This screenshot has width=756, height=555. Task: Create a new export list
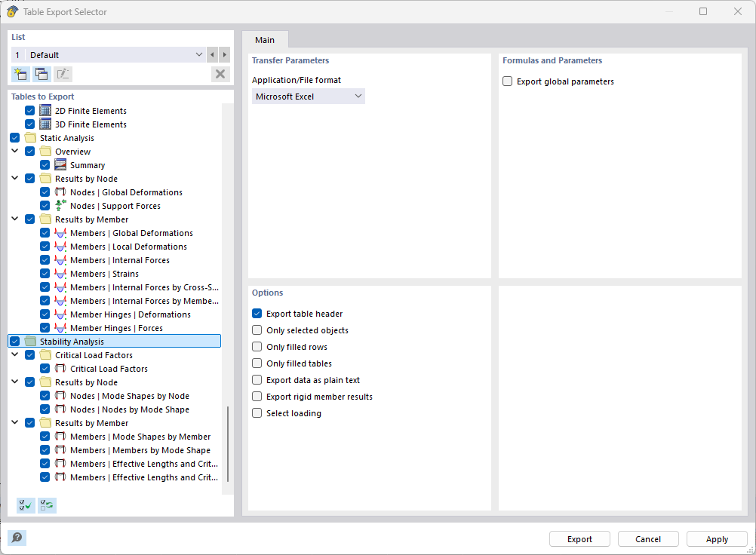(x=20, y=73)
